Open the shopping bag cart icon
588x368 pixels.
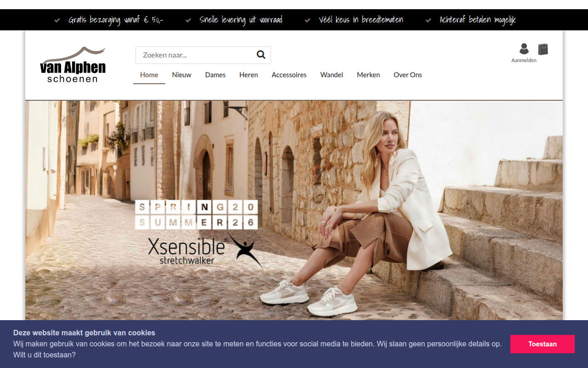pos(543,49)
